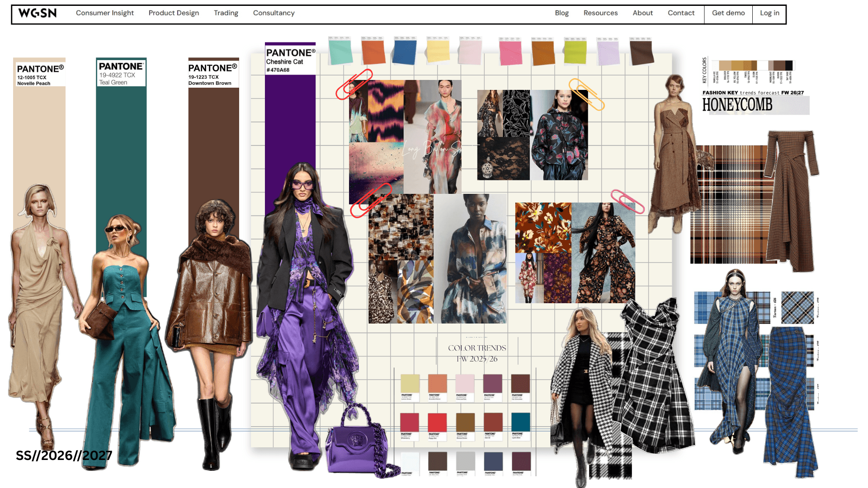Open the Contact page
The image size is (868, 488).
[x=681, y=13]
